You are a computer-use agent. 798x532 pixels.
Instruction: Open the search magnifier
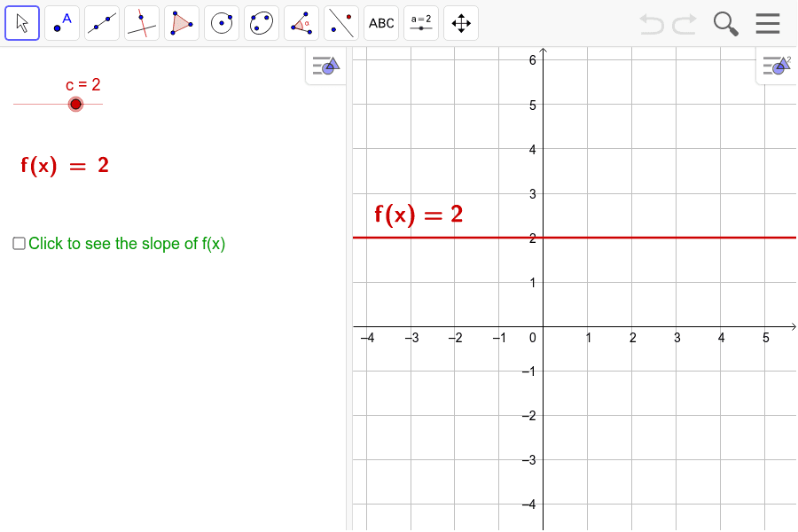coord(725,23)
